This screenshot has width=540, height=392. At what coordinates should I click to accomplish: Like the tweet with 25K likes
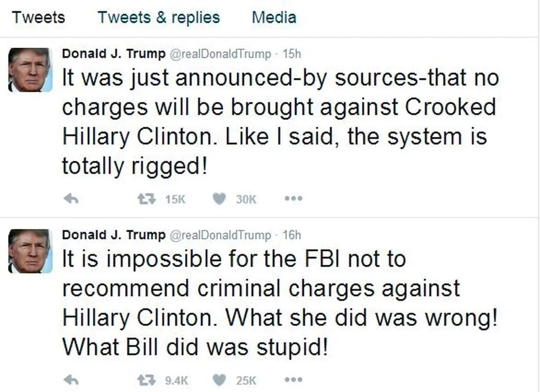(219, 380)
